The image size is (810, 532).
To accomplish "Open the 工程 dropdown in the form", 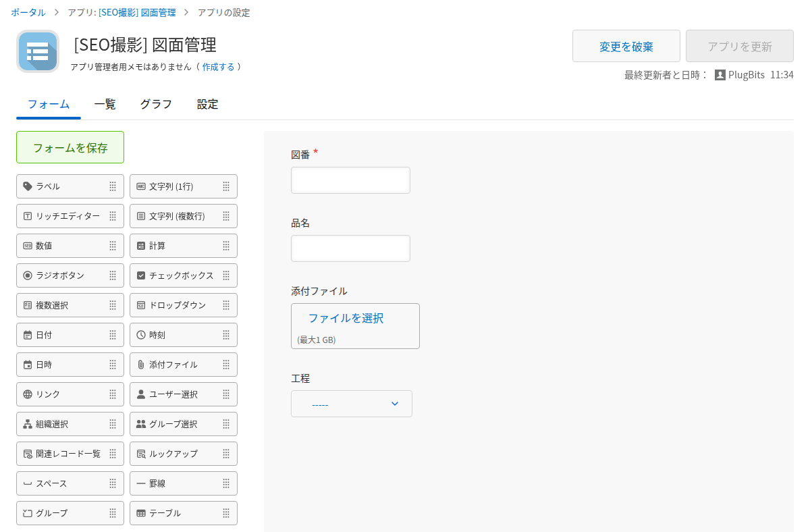I will coord(352,404).
